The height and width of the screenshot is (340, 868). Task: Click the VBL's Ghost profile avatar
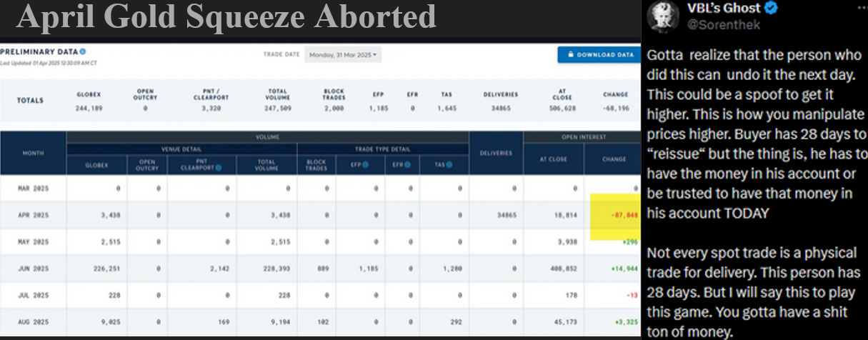coord(663,16)
